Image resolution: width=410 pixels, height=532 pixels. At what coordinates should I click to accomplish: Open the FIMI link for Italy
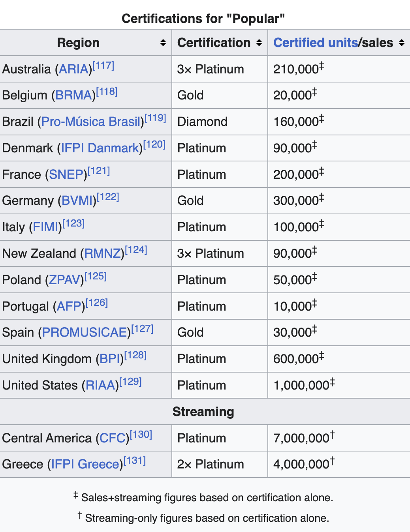pos(45,227)
